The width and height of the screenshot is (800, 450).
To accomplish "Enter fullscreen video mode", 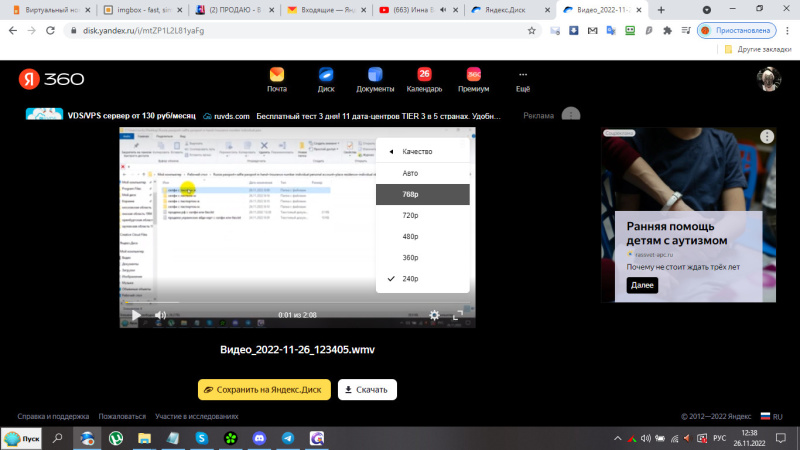I will pyautogui.click(x=459, y=315).
